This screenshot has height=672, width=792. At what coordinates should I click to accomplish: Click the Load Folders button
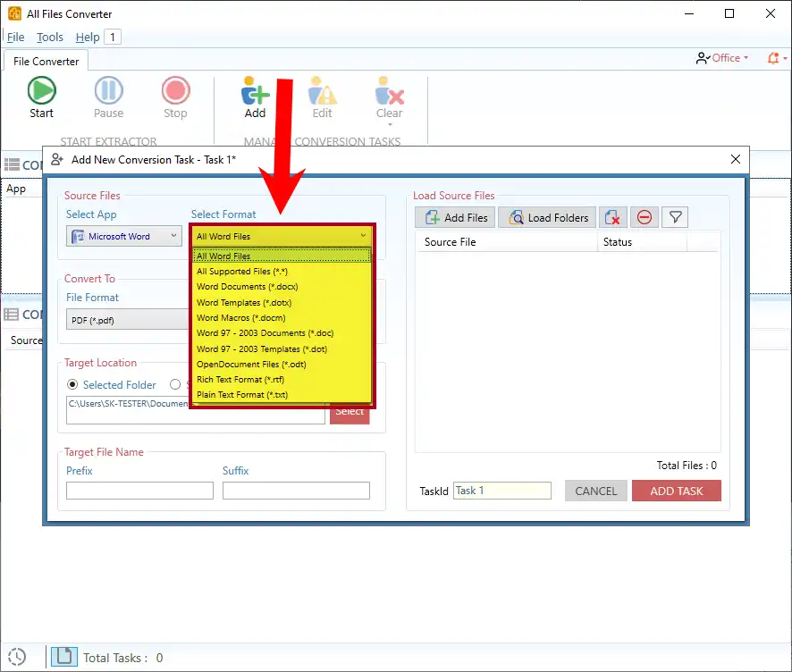pyautogui.click(x=547, y=218)
